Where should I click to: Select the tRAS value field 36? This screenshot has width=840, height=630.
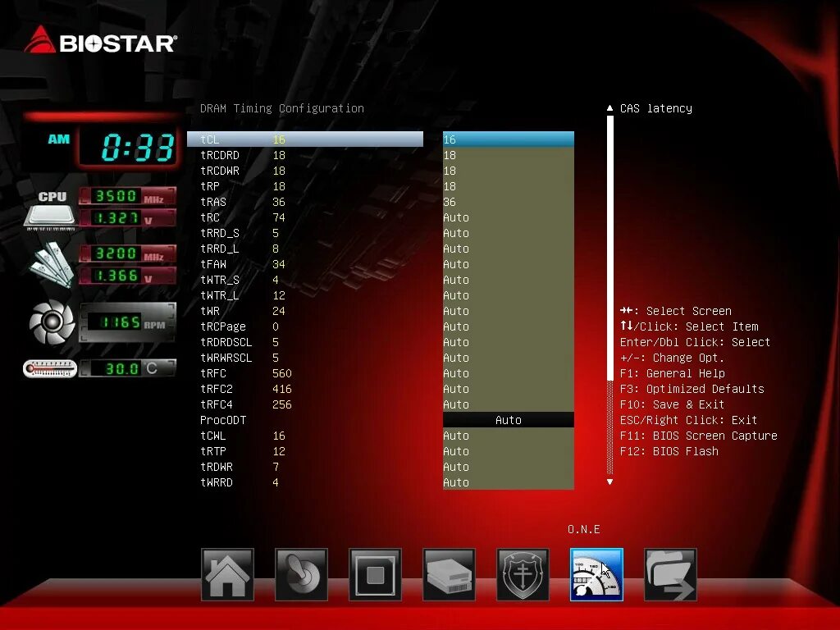pyautogui.click(x=509, y=202)
